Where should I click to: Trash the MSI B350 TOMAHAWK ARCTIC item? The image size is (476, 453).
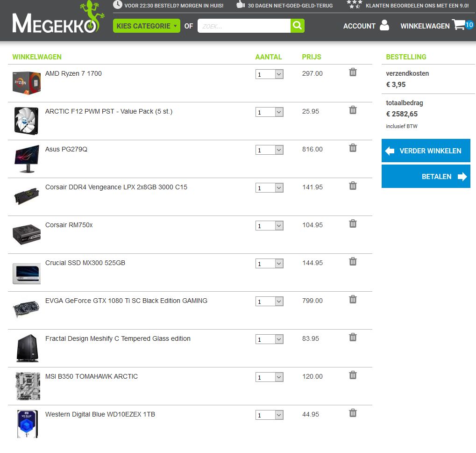point(353,375)
